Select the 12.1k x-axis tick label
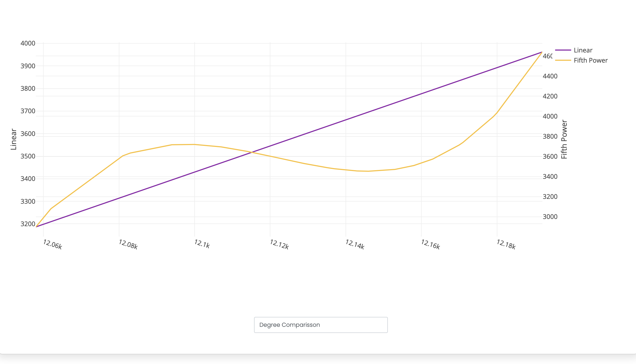 coord(202,244)
